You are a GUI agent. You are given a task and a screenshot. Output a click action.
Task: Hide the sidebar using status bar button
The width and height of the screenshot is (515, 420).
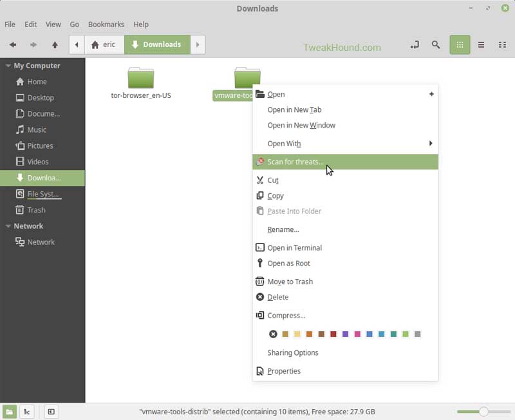tap(51, 412)
